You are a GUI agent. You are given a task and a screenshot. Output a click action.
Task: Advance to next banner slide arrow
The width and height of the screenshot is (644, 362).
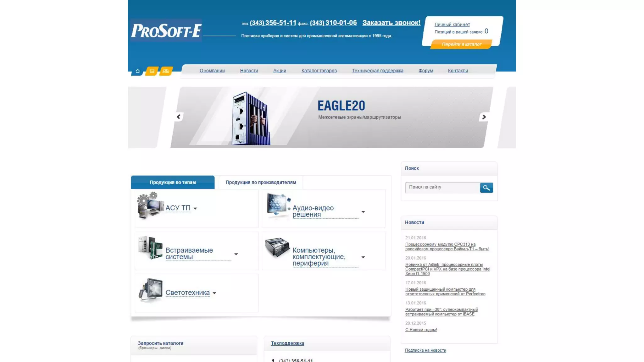484,117
